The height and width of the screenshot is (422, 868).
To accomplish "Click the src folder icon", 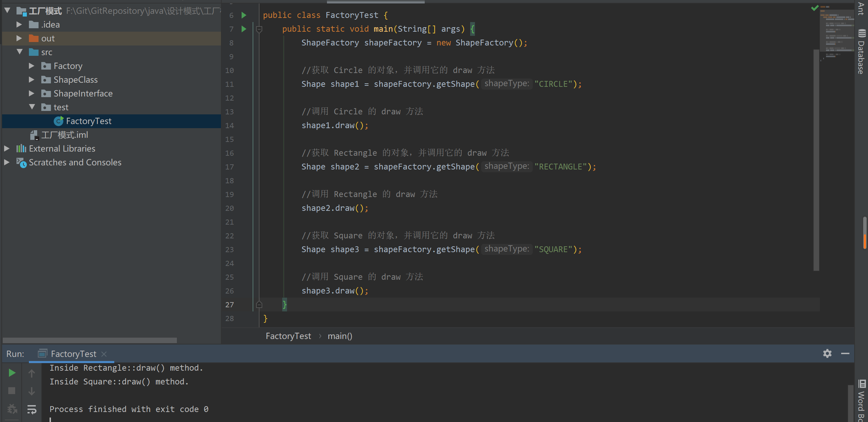I will click(x=34, y=52).
